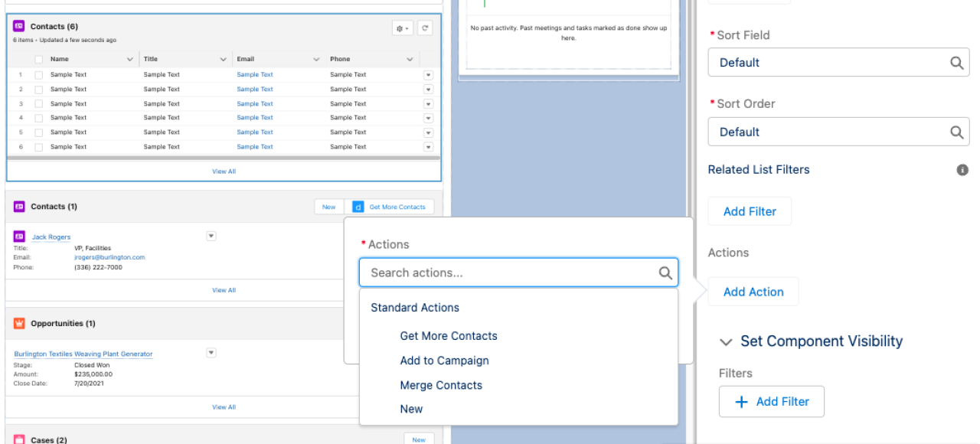Open the gear settings menu in Contacts list
The image size is (980, 444).
point(402,28)
